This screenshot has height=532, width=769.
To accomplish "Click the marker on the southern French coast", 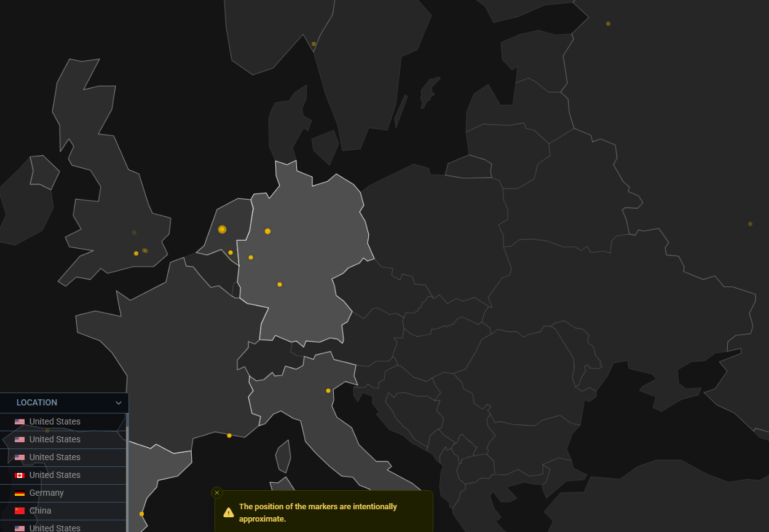I will (229, 436).
